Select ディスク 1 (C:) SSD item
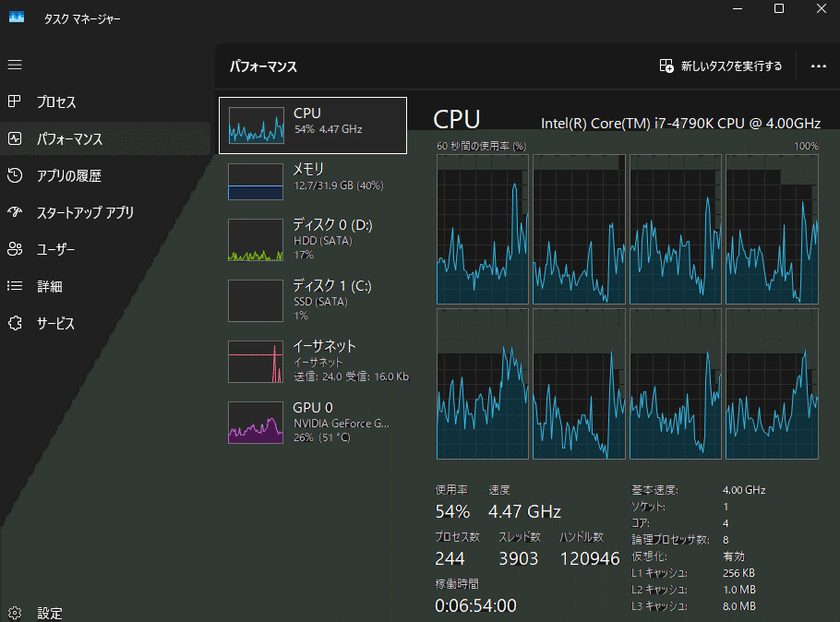The image size is (840, 622). 313,301
